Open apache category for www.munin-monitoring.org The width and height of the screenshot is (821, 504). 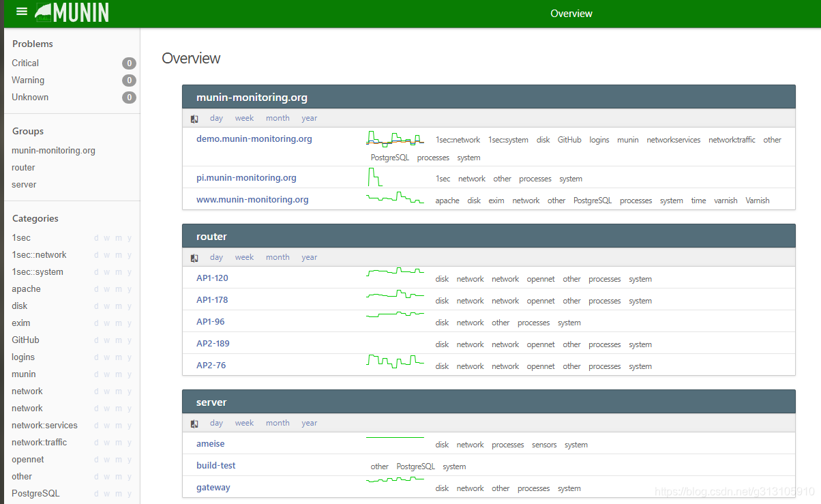447,201
